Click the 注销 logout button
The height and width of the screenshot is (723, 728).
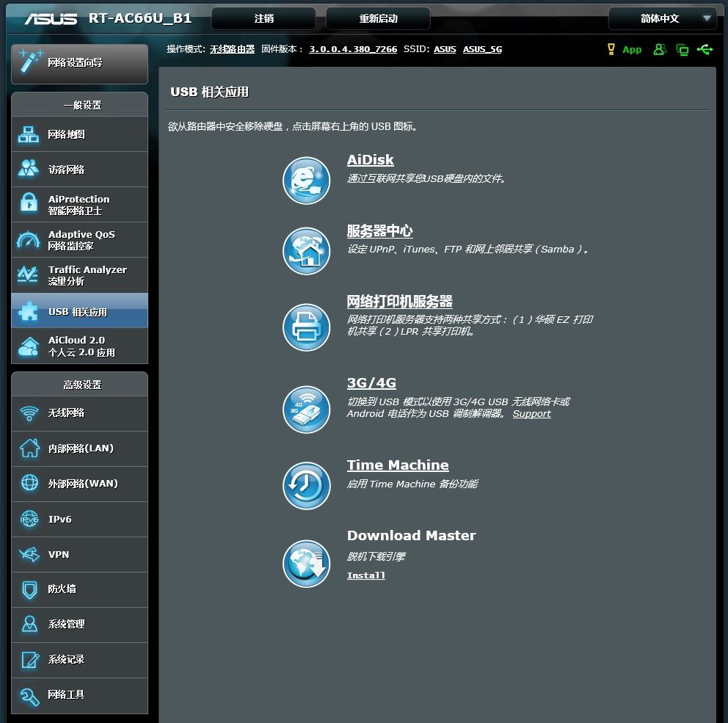263,18
